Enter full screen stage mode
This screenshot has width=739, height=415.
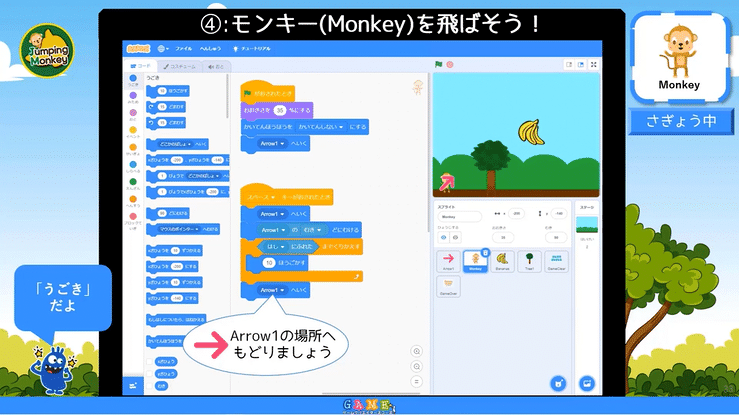click(x=594, y=65)
